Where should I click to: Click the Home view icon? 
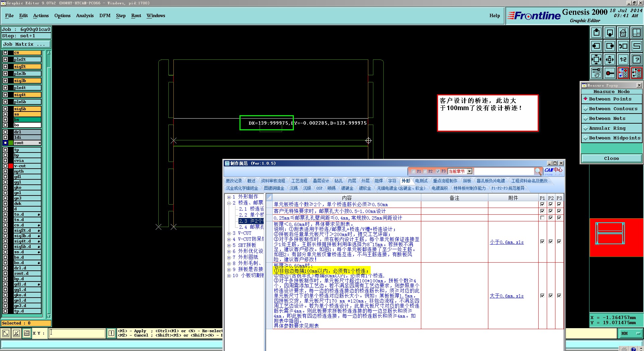click(x=623, y=33)
